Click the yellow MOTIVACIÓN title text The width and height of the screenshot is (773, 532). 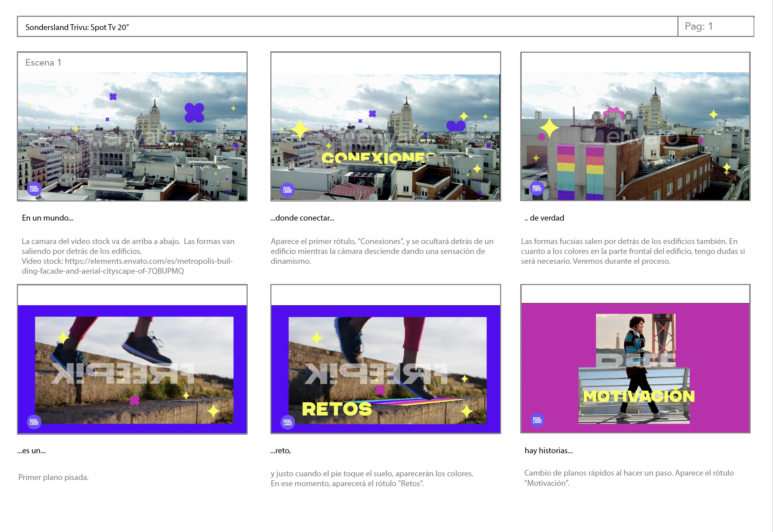(639, 396)
